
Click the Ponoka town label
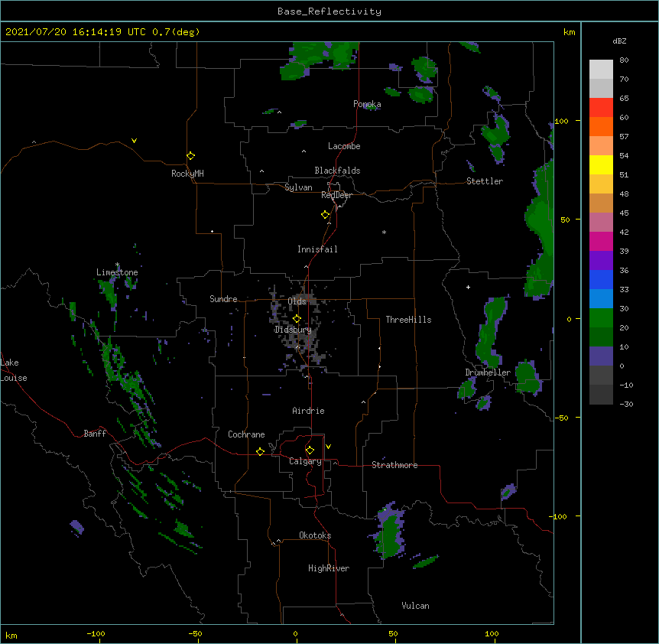[x=367, y=104]
